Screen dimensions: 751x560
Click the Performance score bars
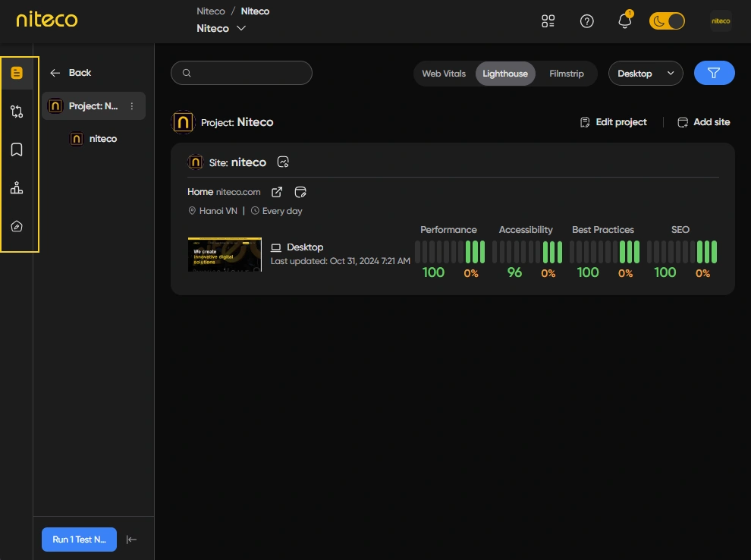coord(450,251)
